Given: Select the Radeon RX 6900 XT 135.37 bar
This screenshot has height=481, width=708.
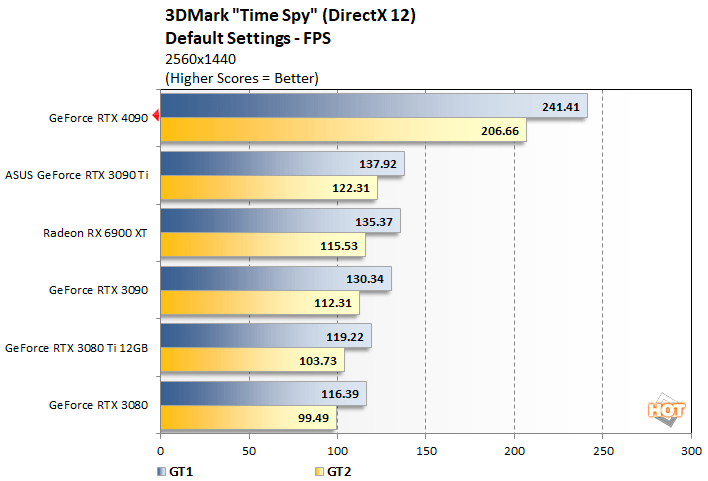Looking at the screenshot, I should [280, 221].
